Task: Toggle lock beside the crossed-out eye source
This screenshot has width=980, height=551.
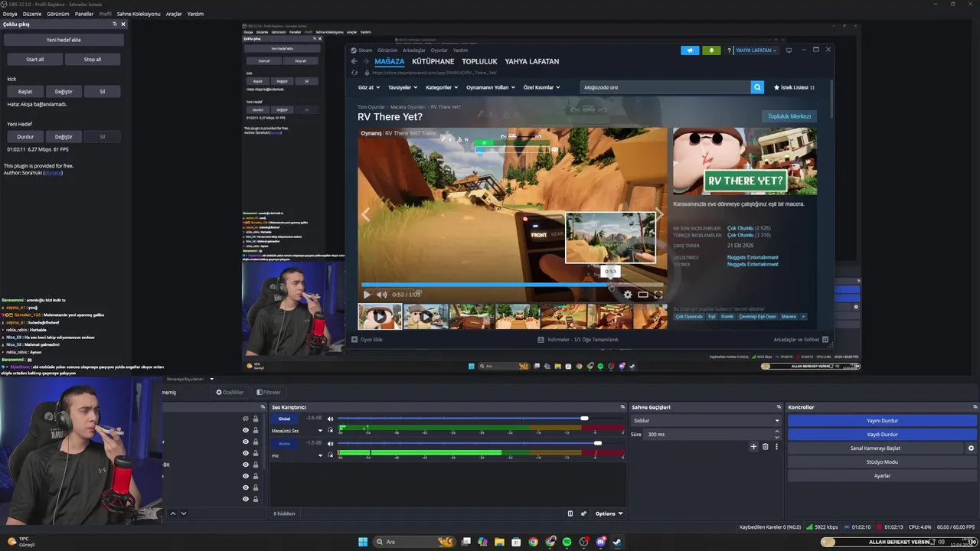Action: tap(255, 419)
